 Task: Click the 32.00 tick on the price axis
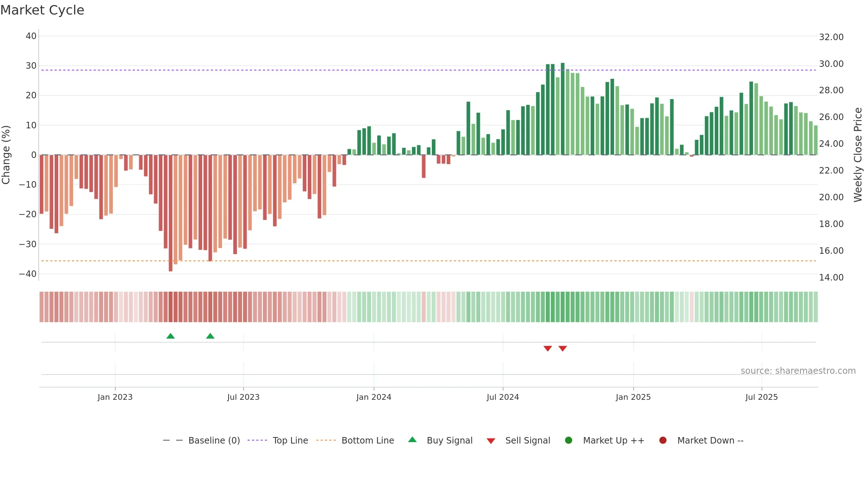click(831, 37)
